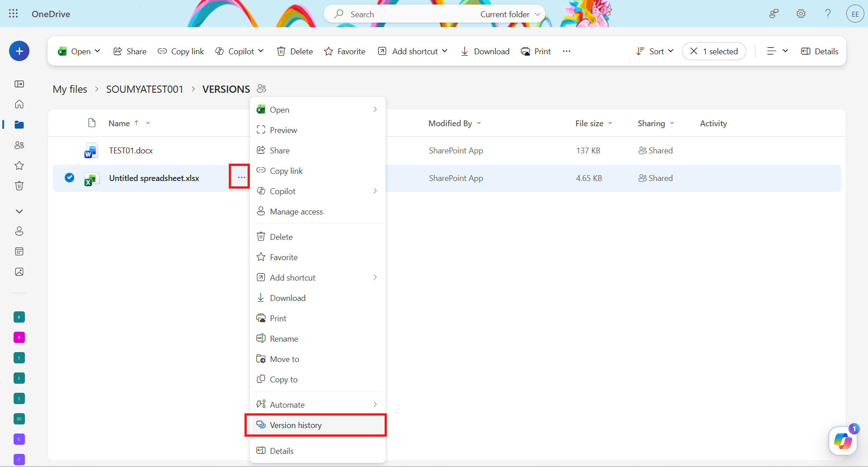This screenshot has height=467, width=868.
Task: Open the File size column dropdown
Action: (x=594, y=123)
